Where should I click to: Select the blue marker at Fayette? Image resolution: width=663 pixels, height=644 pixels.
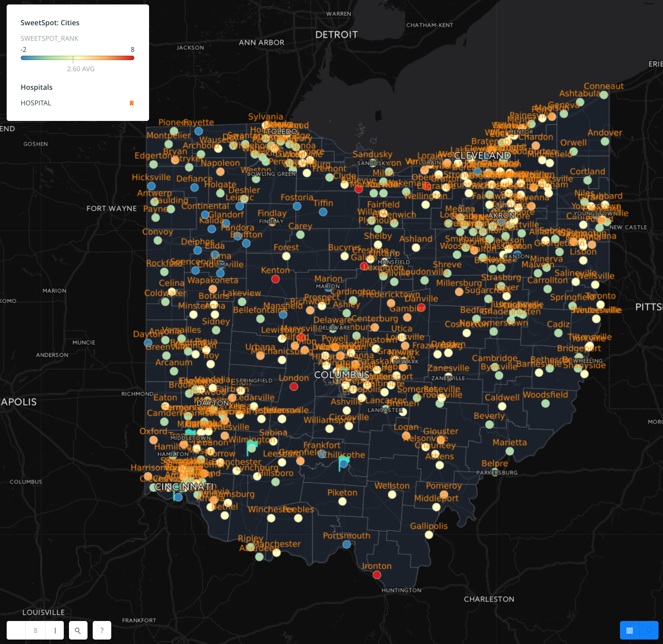pyautogui.click(x=199, y=131)
